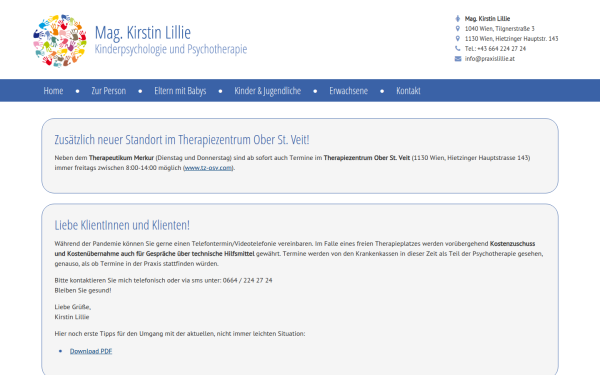Go to Eltern mit Babys
The image size is (600, 375).
180,91
